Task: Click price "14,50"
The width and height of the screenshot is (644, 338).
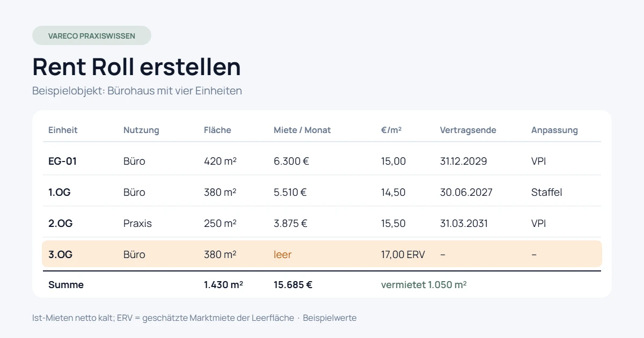Action: pyautogui.click(x=393, y=192)
